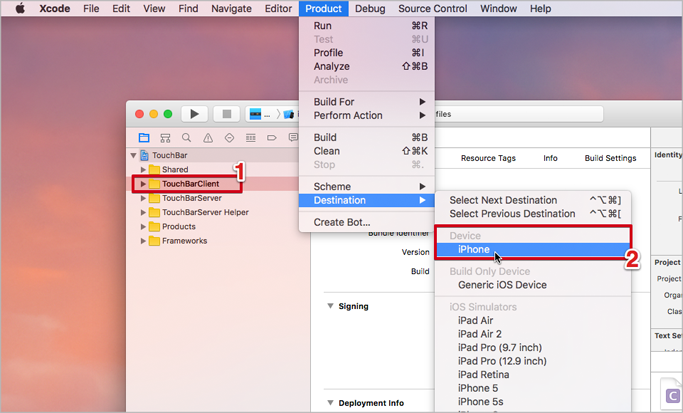Open the Source Control menu

click(433, 8)
